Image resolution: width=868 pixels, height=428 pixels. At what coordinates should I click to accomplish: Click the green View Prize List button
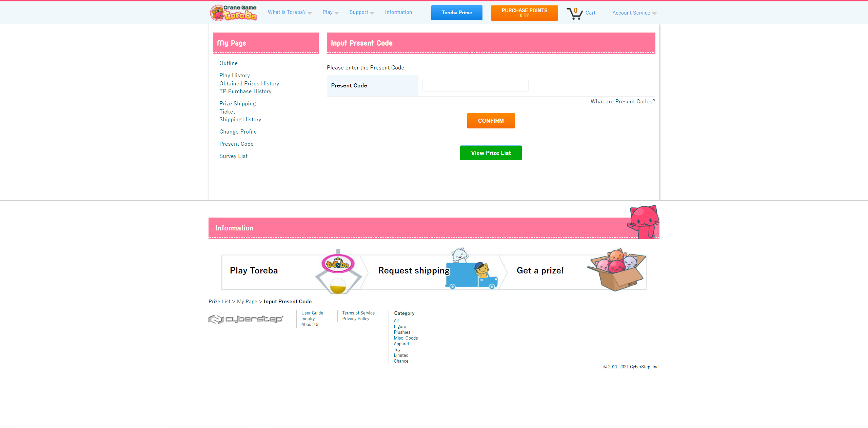click(491, 153)
